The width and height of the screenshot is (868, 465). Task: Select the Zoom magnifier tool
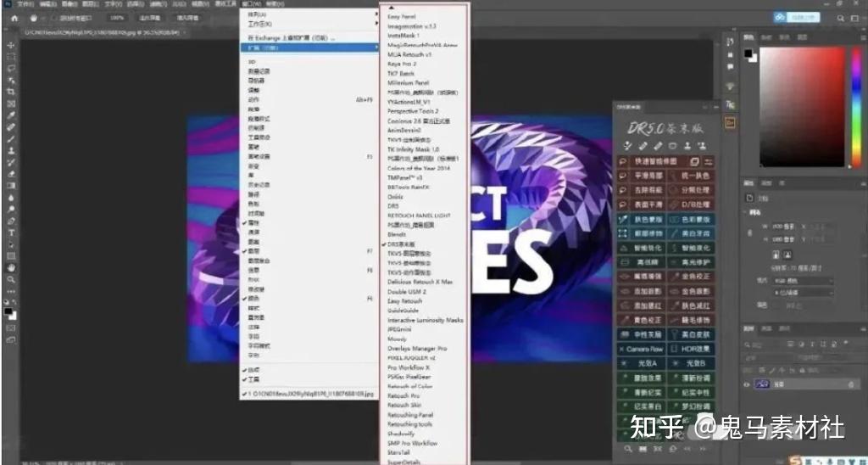[x=10, y=279]
